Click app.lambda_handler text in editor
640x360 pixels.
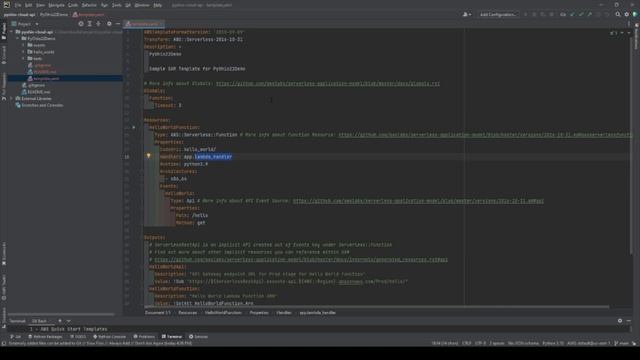coord(208,157)
